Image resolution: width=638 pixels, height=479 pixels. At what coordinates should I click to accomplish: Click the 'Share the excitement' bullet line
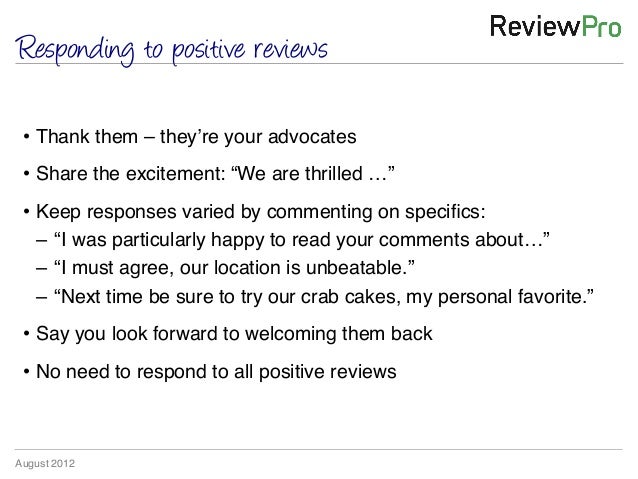point(215,174)
